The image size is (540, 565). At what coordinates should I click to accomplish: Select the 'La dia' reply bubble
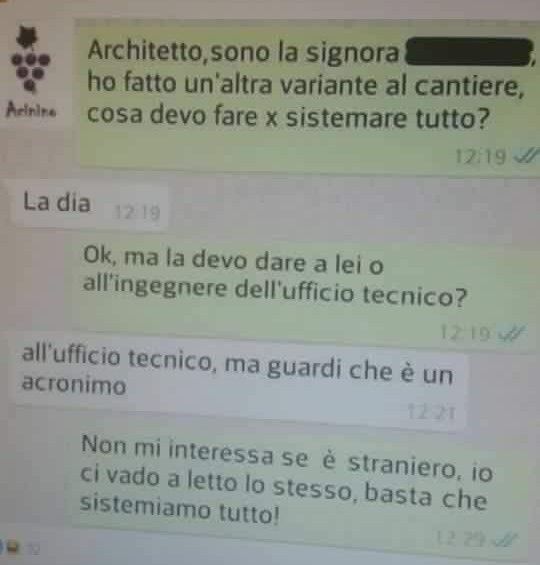click(90, 205)
